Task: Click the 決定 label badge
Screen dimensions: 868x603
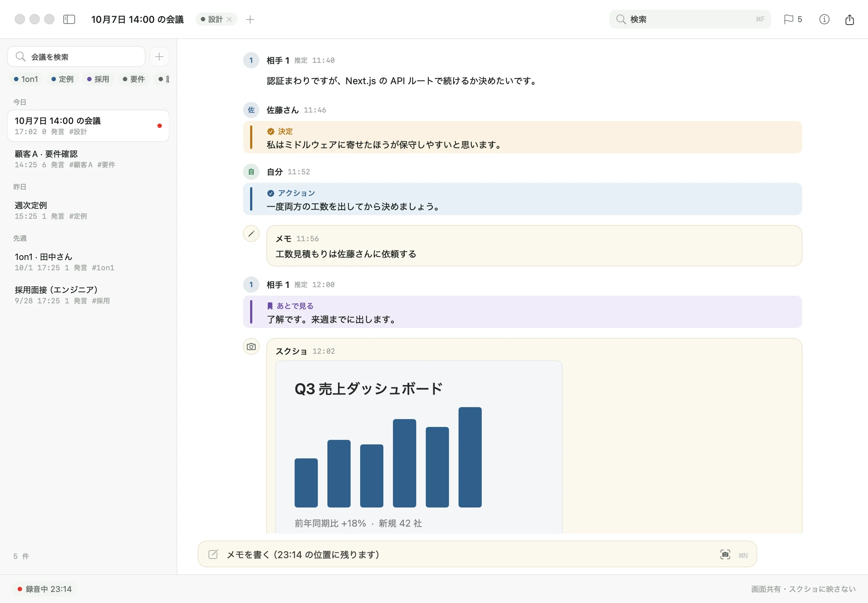Action: pos(280,132)
